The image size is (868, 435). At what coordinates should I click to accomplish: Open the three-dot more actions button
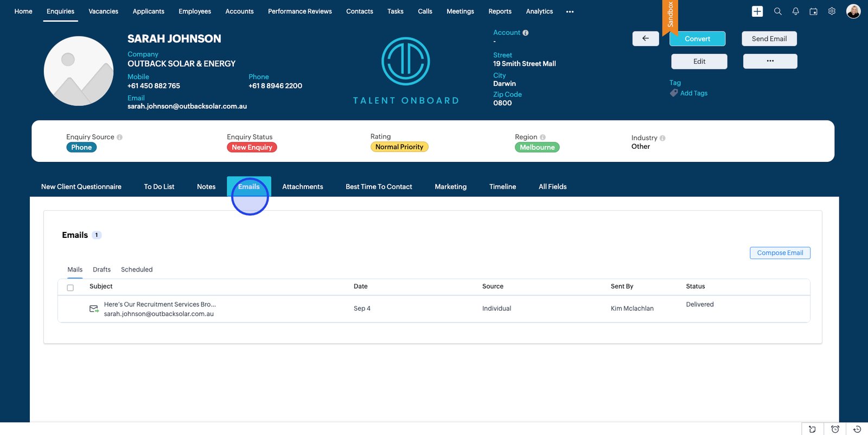(x=770, y=61)
